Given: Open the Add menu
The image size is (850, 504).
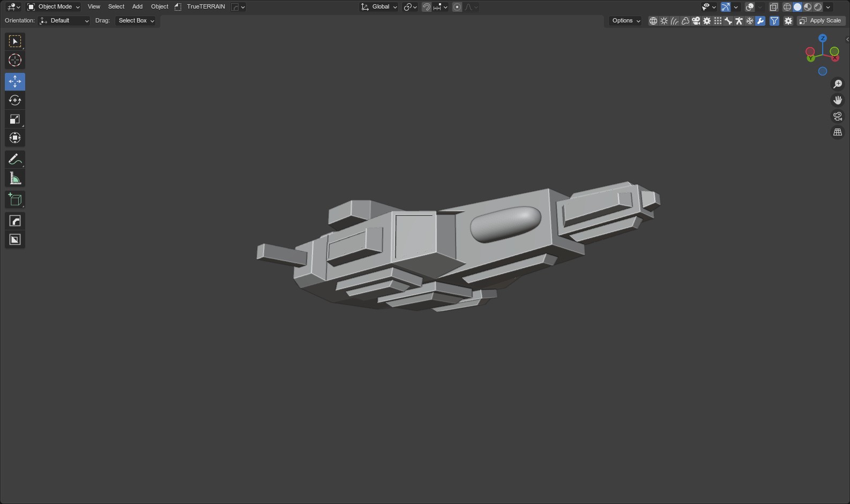Looking at the screenshot, I should 137,7.
